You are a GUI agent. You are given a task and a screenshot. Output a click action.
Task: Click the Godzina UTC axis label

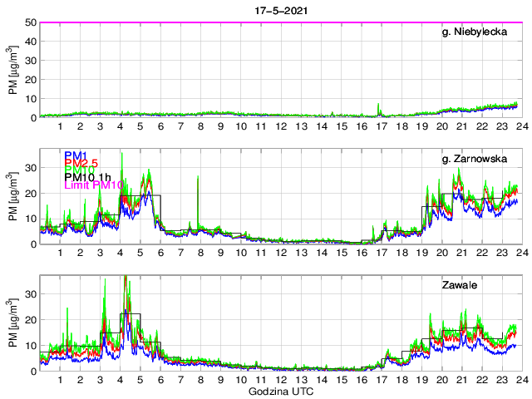point(280,391)
